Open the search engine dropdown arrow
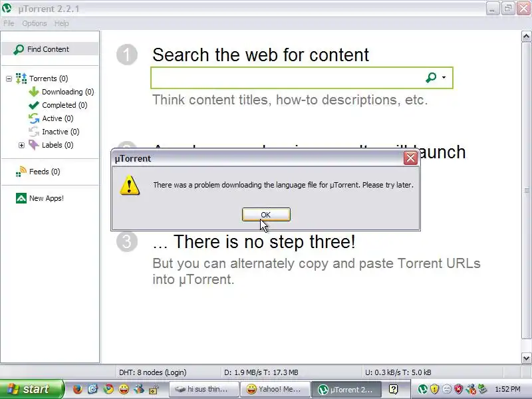This screenshot has height=399, width=532. [x=444, y=77]
